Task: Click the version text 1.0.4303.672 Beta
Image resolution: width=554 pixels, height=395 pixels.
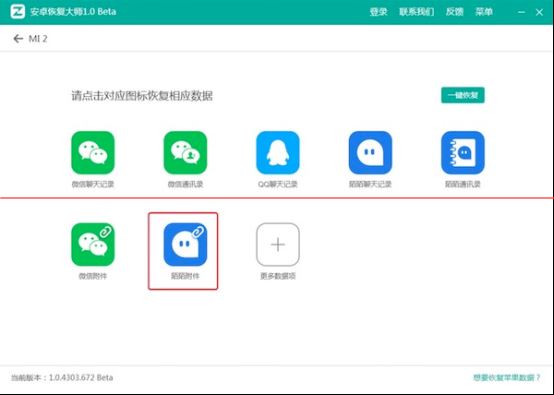Action: pos(81,378)
